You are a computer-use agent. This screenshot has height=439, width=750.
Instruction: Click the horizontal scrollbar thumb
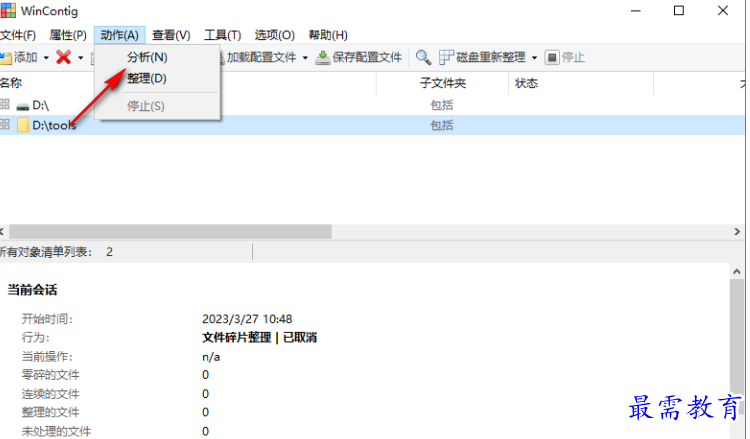[170, 232]
